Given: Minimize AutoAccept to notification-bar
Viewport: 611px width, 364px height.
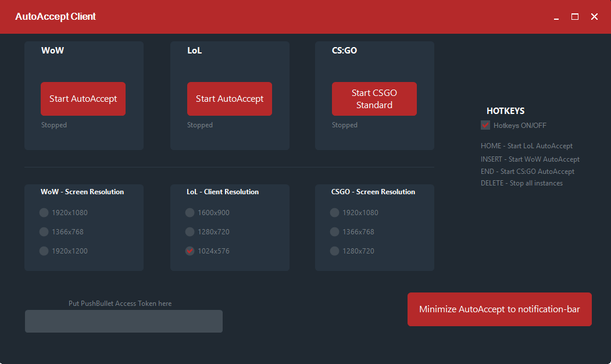Looking at the screenshot, I should (499, 309).
